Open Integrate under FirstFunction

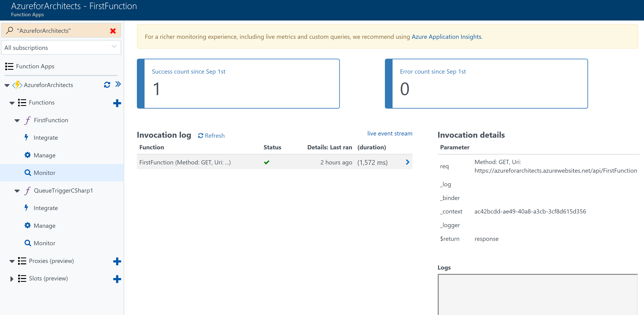coord(45,137)
